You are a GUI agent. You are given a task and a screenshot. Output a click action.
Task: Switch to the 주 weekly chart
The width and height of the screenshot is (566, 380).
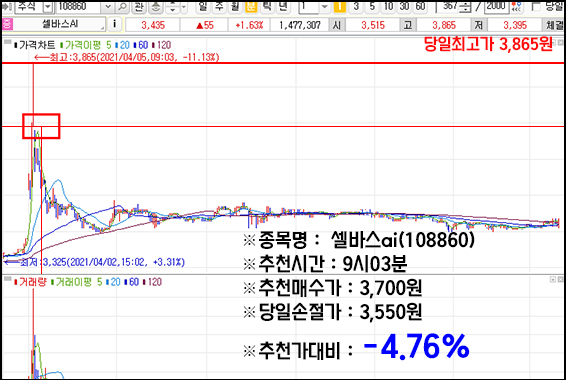(x=219, y=6)
